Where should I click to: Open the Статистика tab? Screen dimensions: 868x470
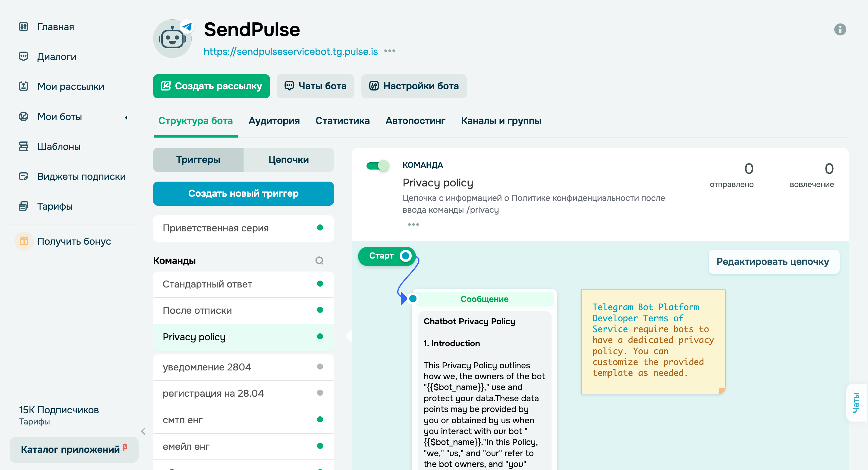click(342, 121)
